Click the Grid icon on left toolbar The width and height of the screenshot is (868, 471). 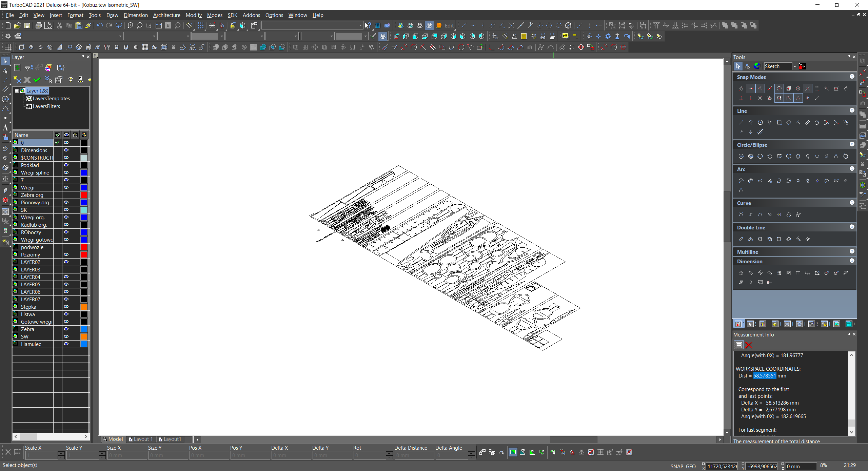tap(8, 47)
